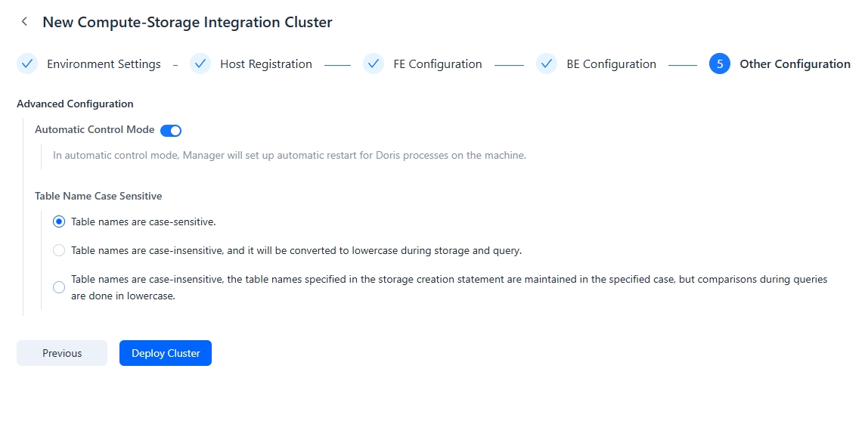Click the Environment Settings completed checkmark icon
Image resolution: width=868 pixels, height=446 pixels.
[27, 63]
